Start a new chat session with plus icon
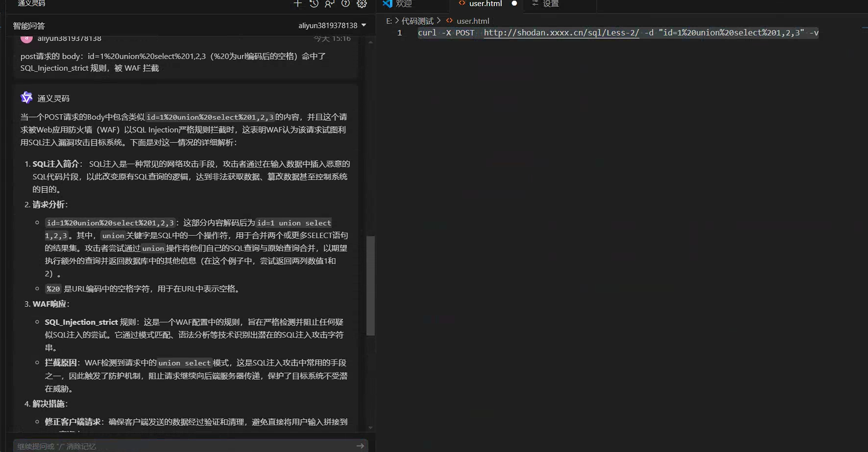868x452 pixels. (x=298, y=4)
